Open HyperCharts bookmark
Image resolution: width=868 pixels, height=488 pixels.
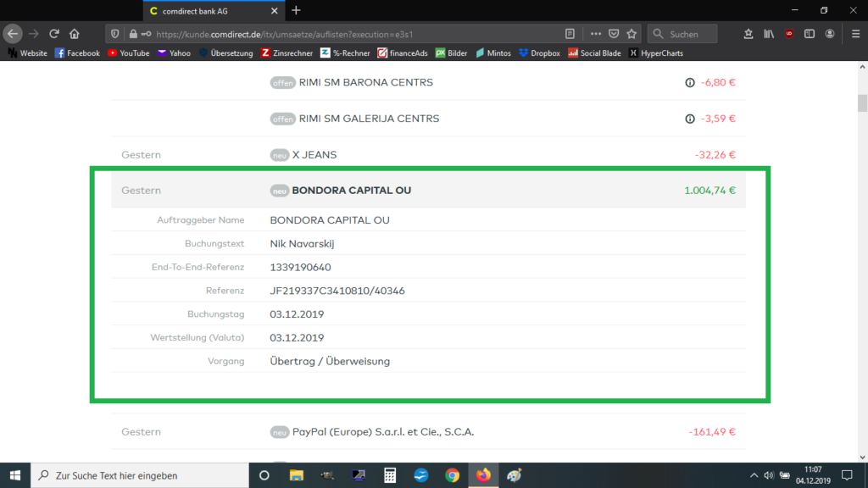656,53
